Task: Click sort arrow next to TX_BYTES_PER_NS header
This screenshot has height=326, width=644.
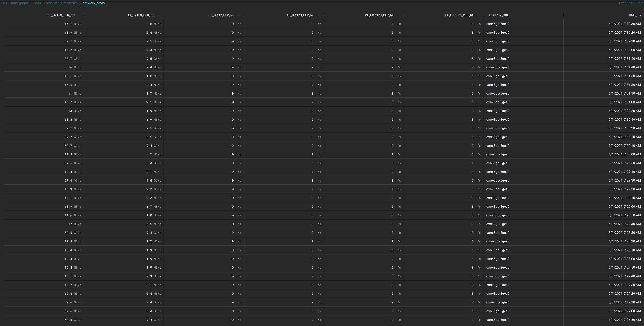Action: [x=158, y=15]
